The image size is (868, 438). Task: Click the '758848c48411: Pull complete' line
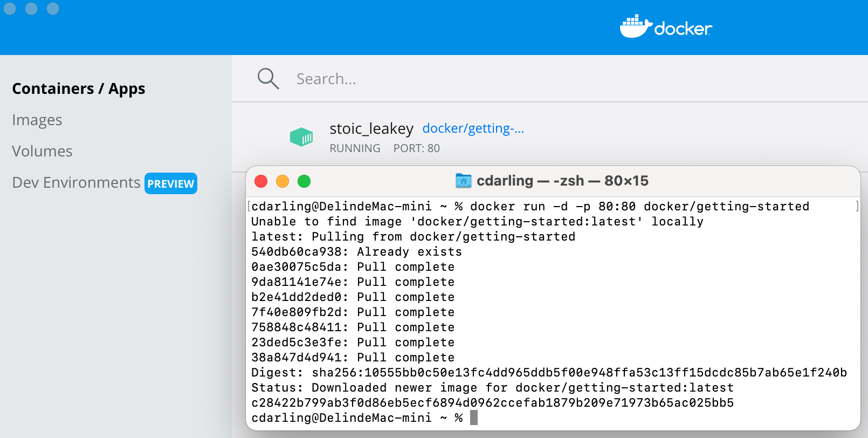(x=353, y=327)
